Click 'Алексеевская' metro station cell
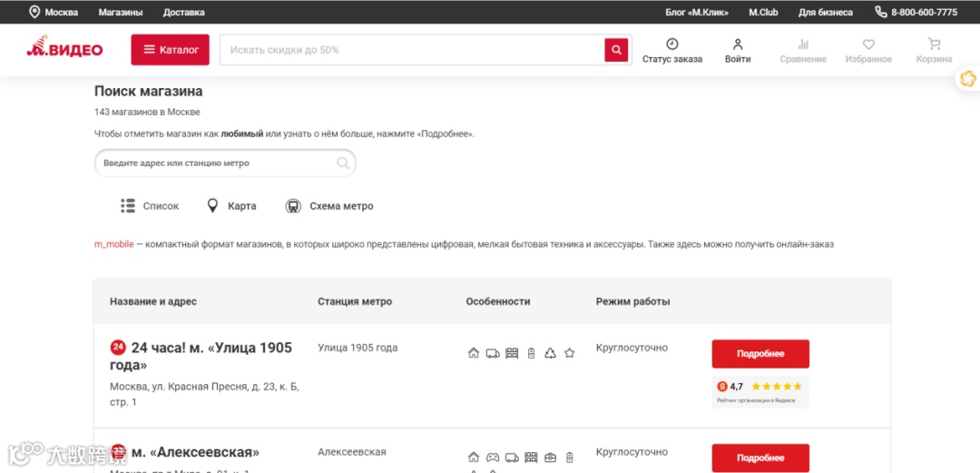The image size is (980, 473). 352,452
